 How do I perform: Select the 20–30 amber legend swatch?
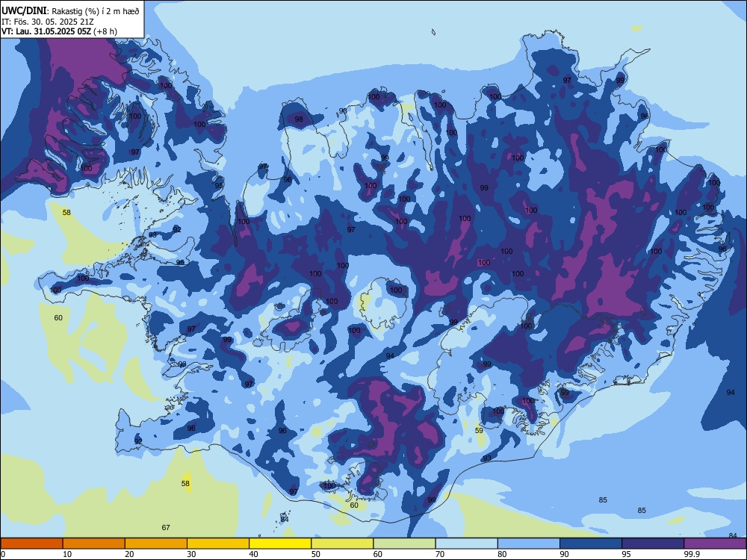coord(156,544)
